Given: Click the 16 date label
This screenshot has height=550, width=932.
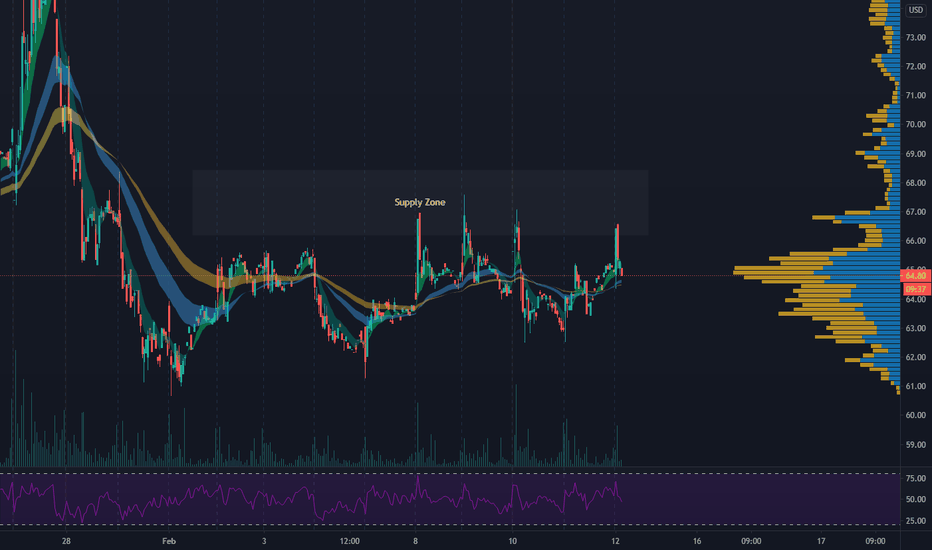Looking at the screenshot, I should (x=697, y=541).
